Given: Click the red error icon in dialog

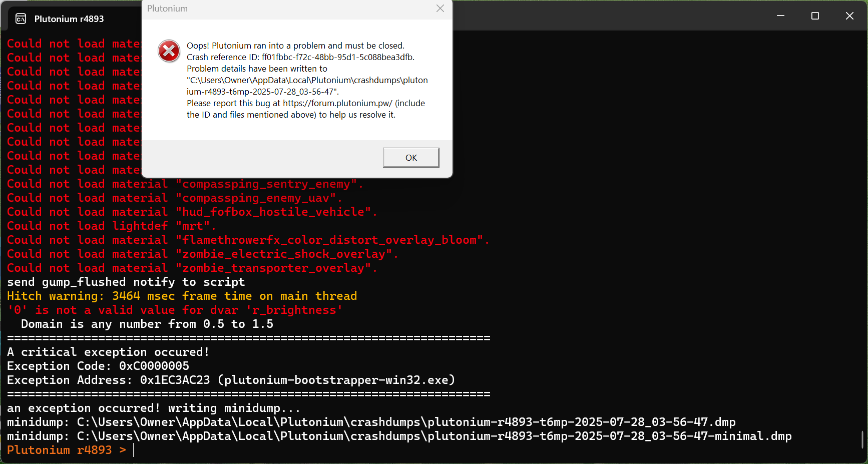Looking at the screenshot, I should point(169,51).
